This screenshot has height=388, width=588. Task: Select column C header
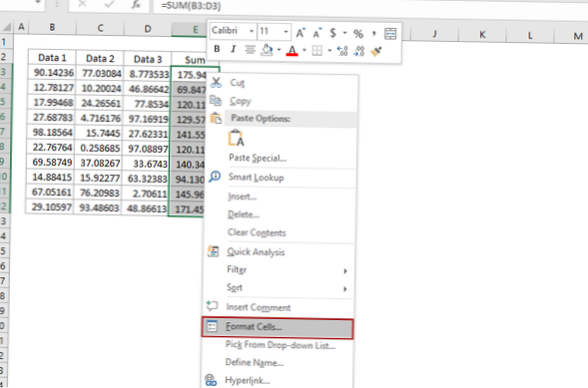pos(100,28)
